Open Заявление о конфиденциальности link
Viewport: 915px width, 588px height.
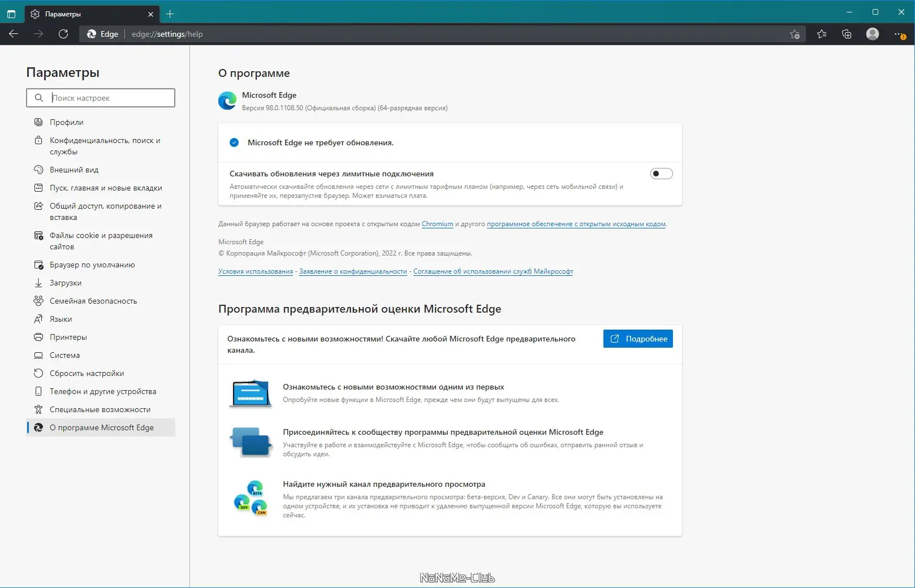click(x=353, y=271)
